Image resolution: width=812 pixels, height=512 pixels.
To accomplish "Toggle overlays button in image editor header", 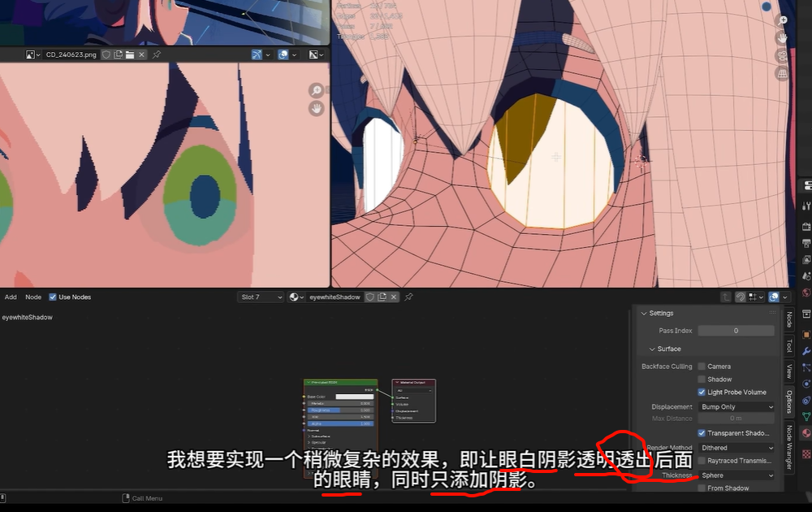I will [283, 54].
